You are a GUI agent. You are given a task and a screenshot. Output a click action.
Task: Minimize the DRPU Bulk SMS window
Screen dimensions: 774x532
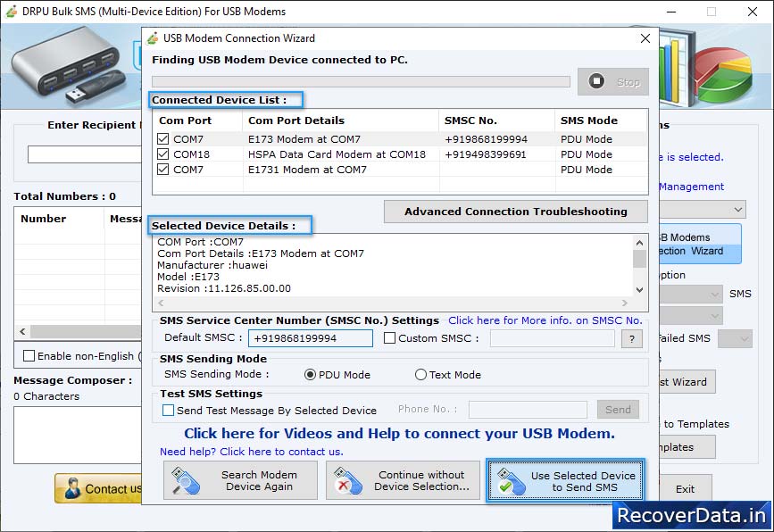pyautogui.click(x=671, y=12)
